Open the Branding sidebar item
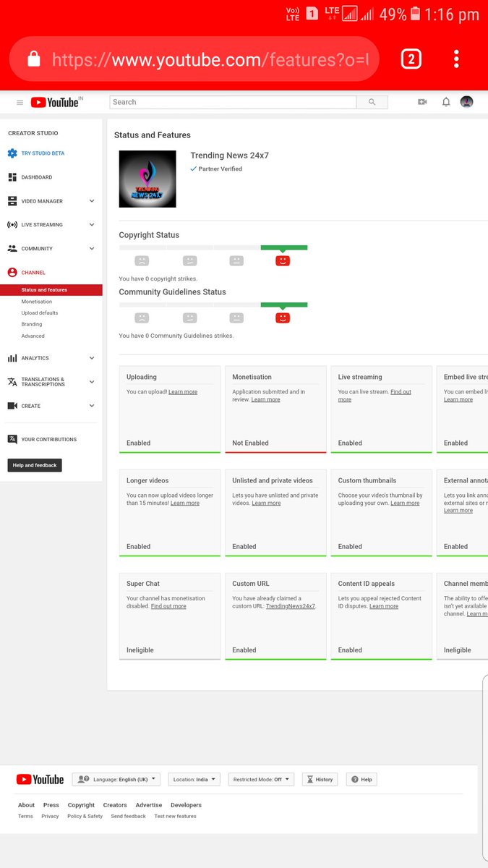Image resolution: width=488 pixels, height=868 pixels. click(32, 325)
